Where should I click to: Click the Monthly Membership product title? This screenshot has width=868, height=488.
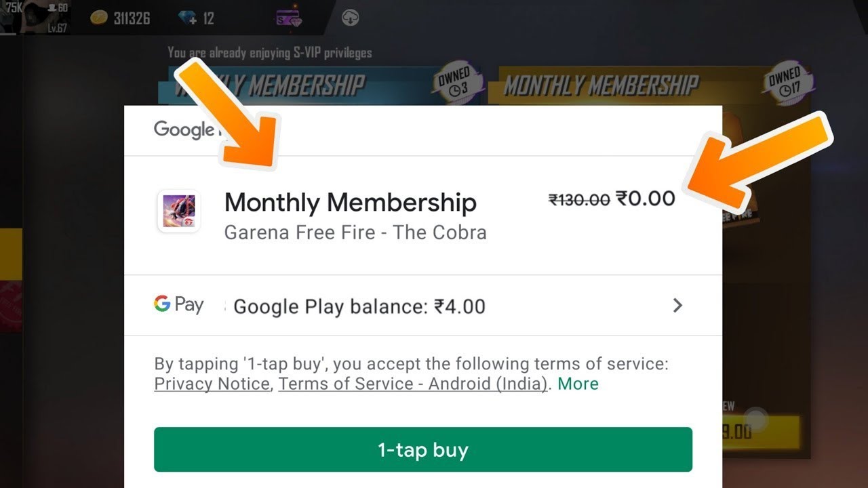(x=350, y=203)
